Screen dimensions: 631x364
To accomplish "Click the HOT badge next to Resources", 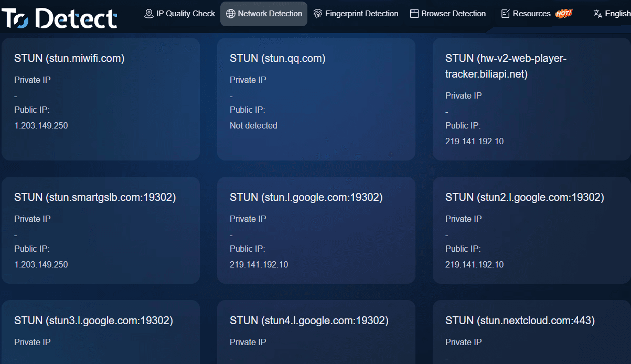I will pyautogui.click(x=564, y=14).
